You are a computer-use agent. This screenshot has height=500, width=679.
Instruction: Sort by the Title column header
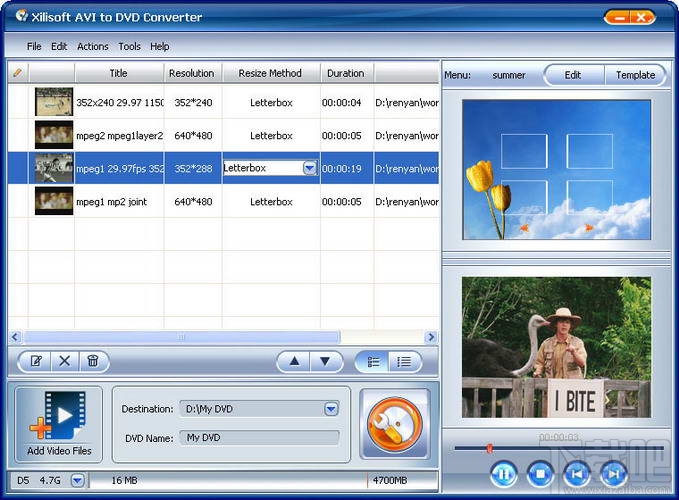click(119, 73)
